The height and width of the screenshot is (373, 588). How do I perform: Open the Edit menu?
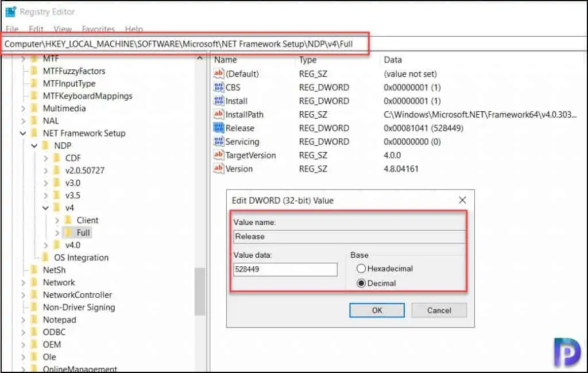36,29
